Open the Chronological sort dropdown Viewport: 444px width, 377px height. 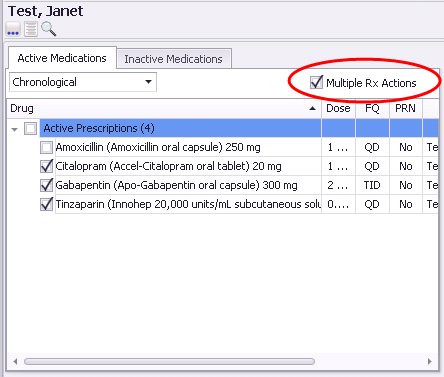click(83, 82)
